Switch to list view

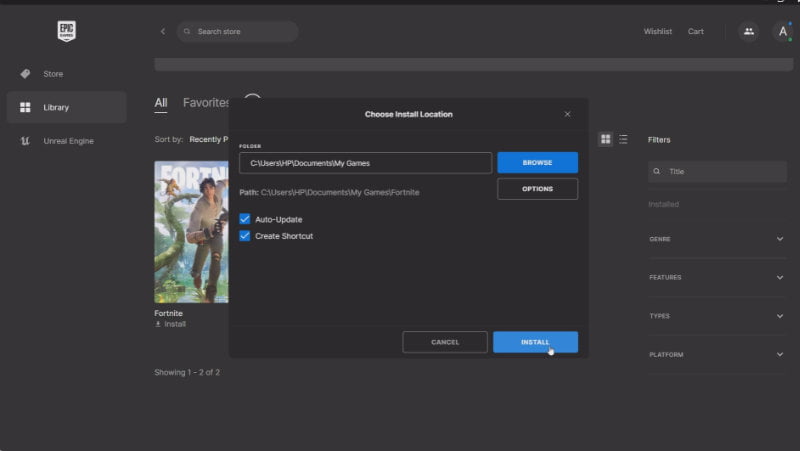click(623, 139)
